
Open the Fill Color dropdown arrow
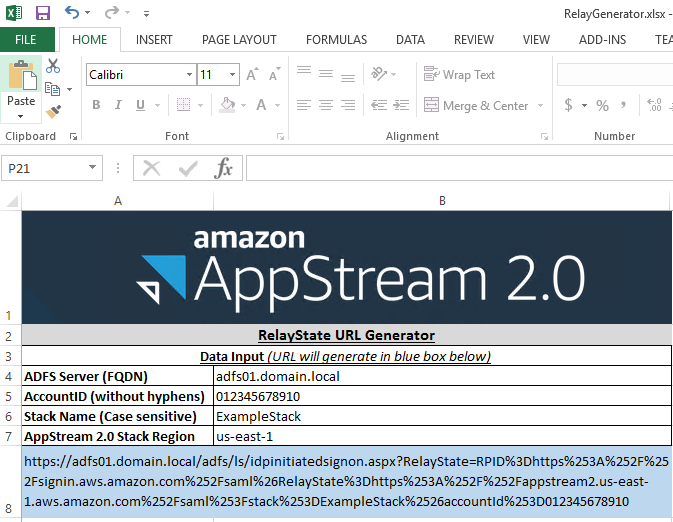click(x=243, y=105)
